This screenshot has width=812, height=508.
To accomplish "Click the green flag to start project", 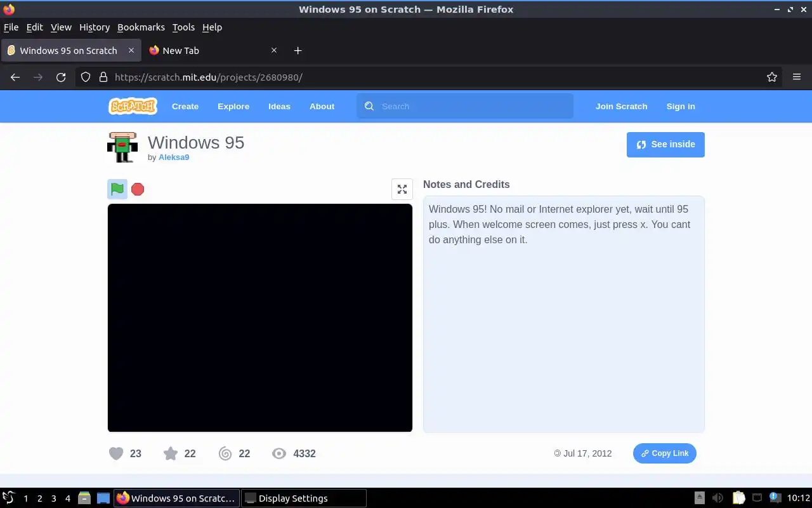I will 117,189.
